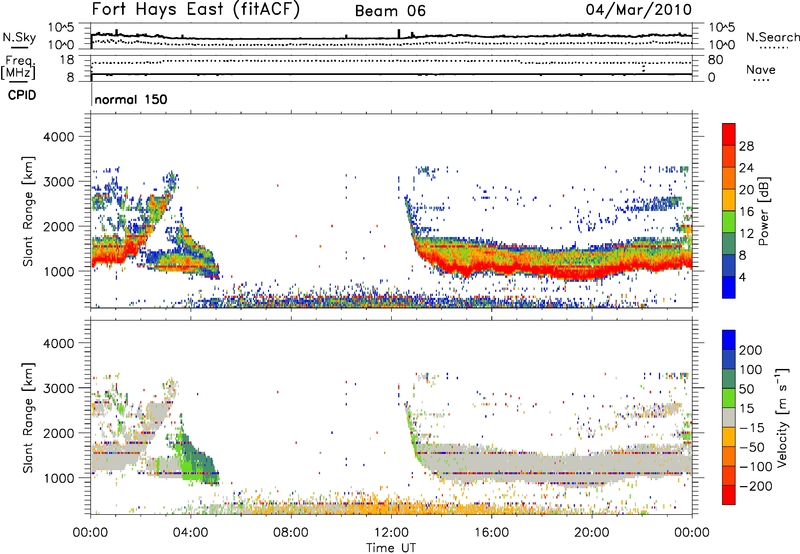Screen dimensions: 800x554
Task: Select the '-200' velocity colorbar tick
Action: pos(755,486)
